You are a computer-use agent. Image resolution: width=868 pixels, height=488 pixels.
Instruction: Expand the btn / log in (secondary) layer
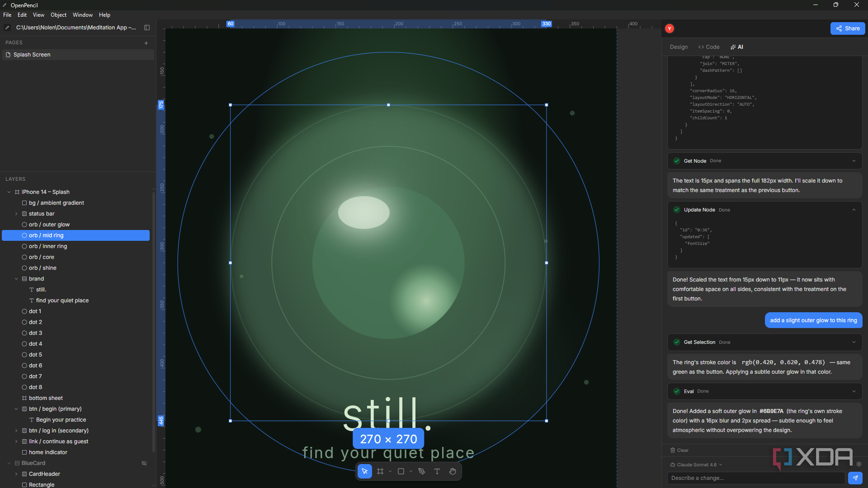click(x=16, y=431)
